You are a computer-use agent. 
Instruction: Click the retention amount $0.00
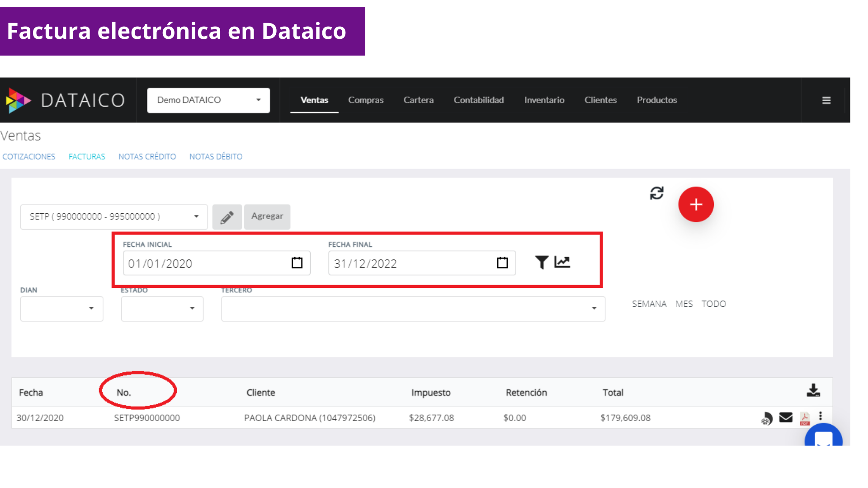[514, 418]
